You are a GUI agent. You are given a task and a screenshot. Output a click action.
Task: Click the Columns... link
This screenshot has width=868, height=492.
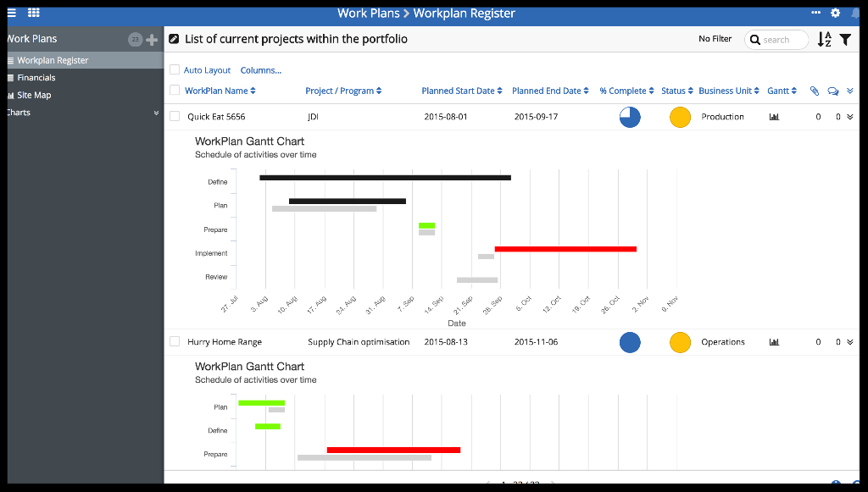click(x=261, y=70)
